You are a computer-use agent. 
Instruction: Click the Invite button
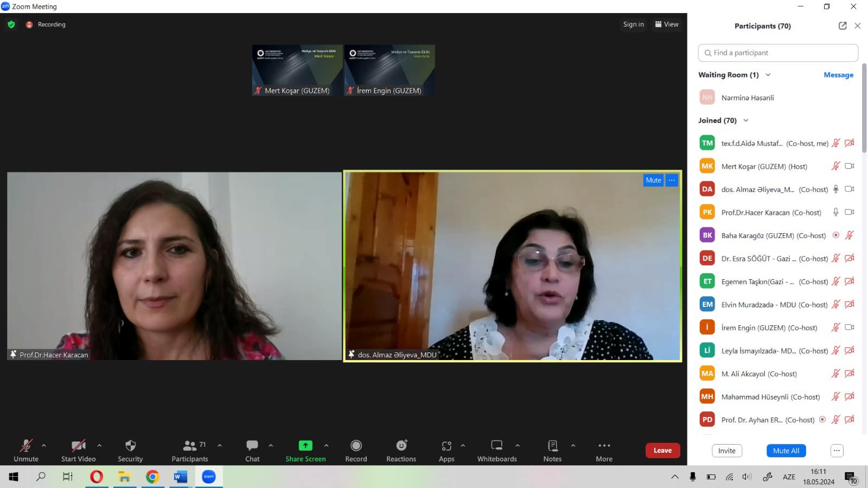click(x=727, y=451)
